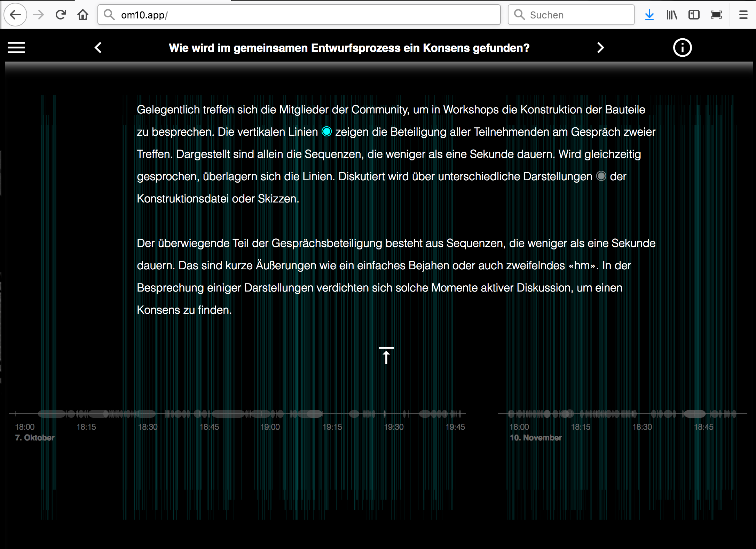This screenshot has height=549, width=756.
Task: Toggle the browser sidebar icon
Action: [x=694, y=15]
